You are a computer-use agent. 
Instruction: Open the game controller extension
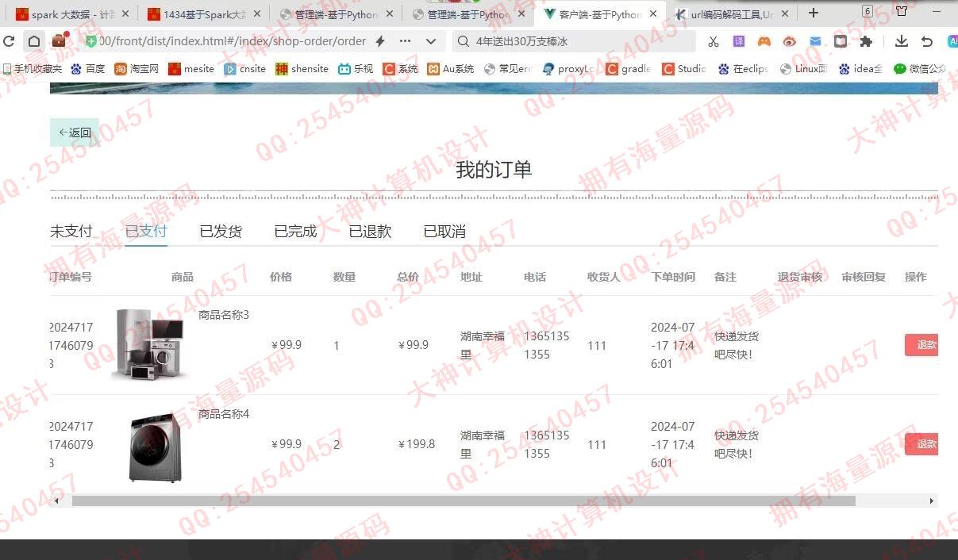(x=764, y=41)
